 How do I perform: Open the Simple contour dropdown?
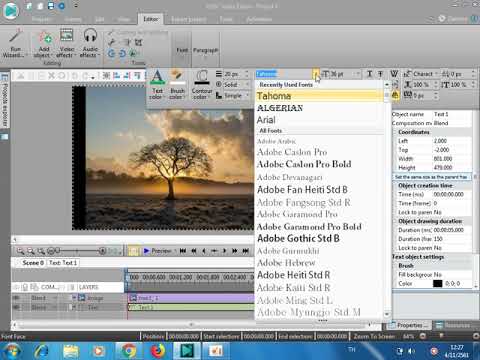pyautogui.click(x=247, y=95)
